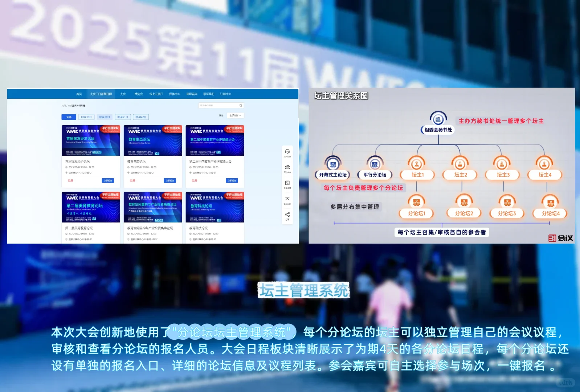
Task: Open the 联系我们 navigation item
Action: click(x=209, y=94)
